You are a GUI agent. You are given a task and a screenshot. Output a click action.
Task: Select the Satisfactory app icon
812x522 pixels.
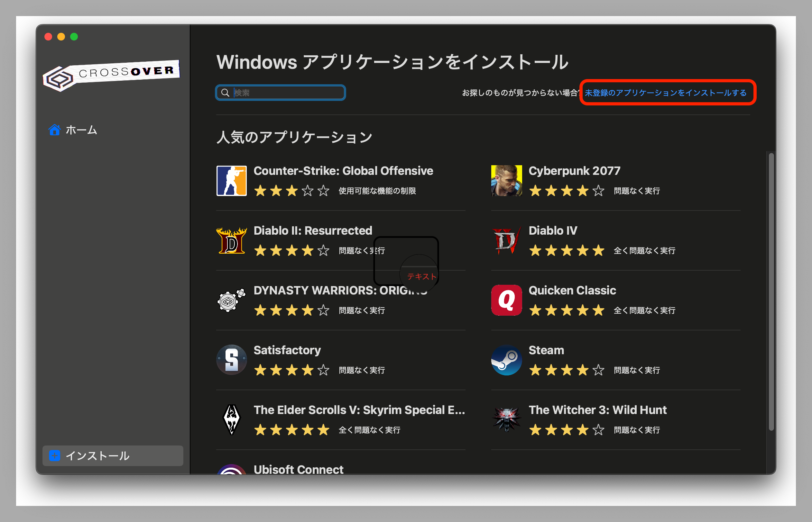click(x=232, y=360)
